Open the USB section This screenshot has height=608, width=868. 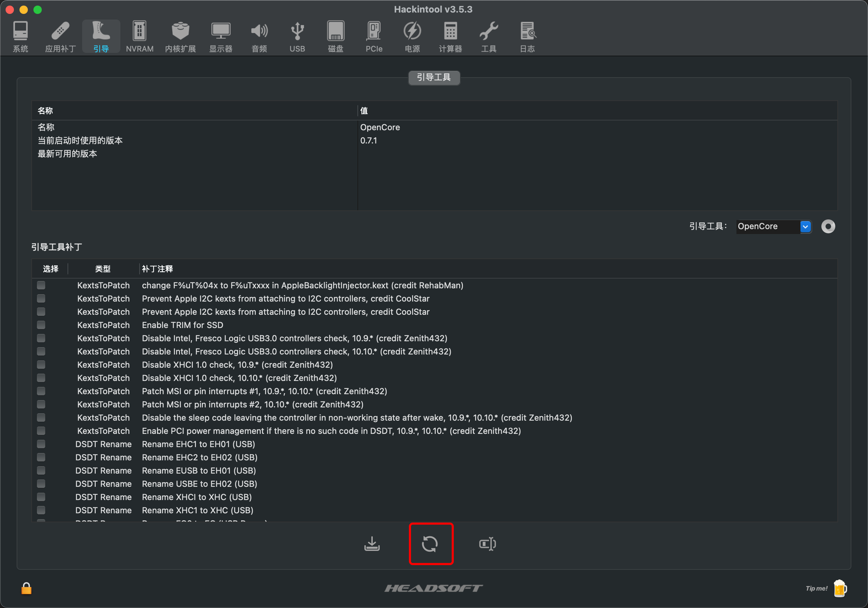coord(297,37)
